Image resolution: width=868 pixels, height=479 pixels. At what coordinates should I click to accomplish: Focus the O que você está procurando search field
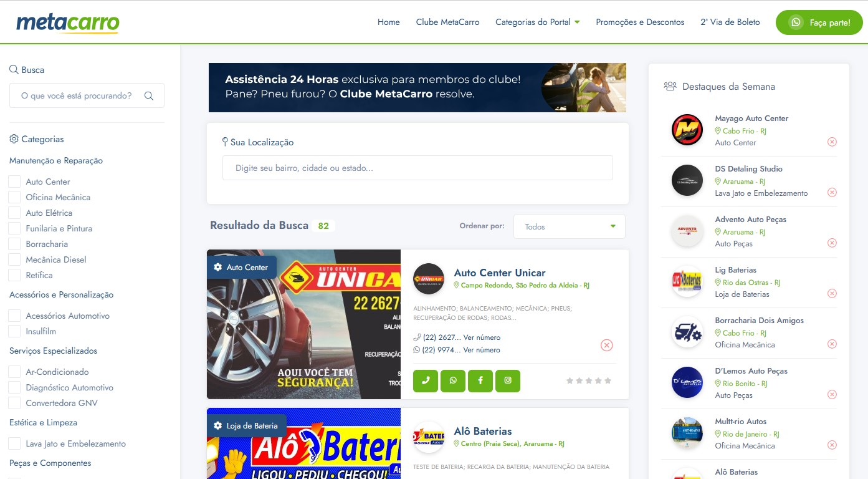pyautogui.click(x=87, y=96)
